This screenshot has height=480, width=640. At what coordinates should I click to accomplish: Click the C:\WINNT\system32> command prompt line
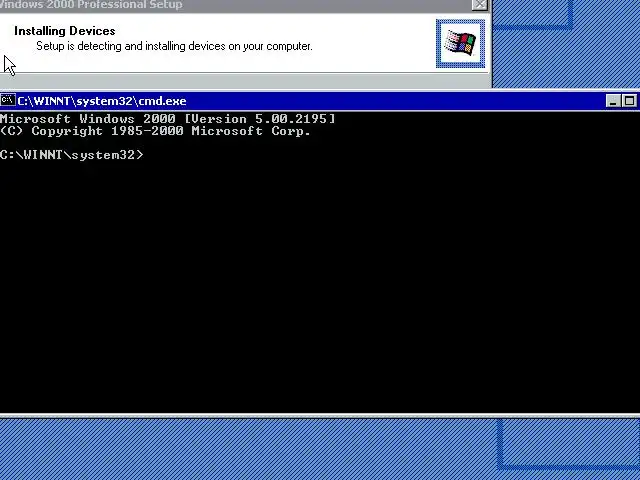(72, 155)
